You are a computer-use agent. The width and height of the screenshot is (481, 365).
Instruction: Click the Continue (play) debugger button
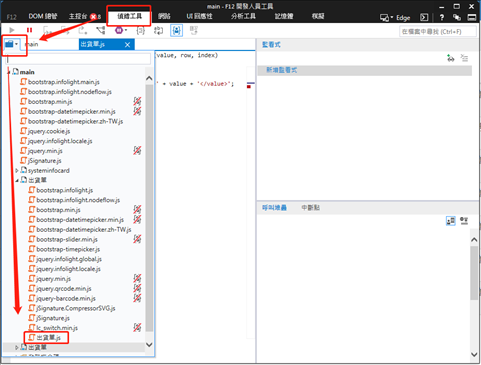pos(12,30)
